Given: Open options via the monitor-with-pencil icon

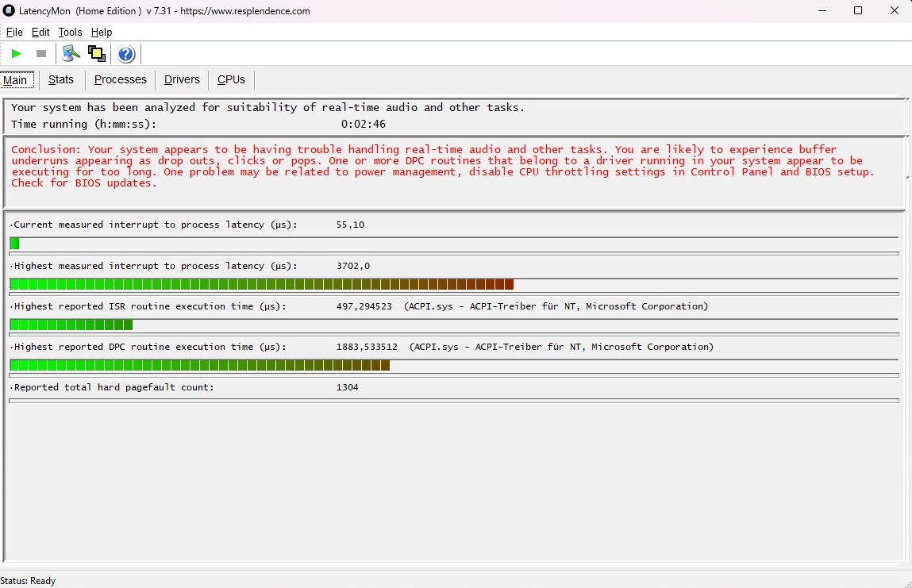Looking at the screenshot, I should tap(71, 54).
